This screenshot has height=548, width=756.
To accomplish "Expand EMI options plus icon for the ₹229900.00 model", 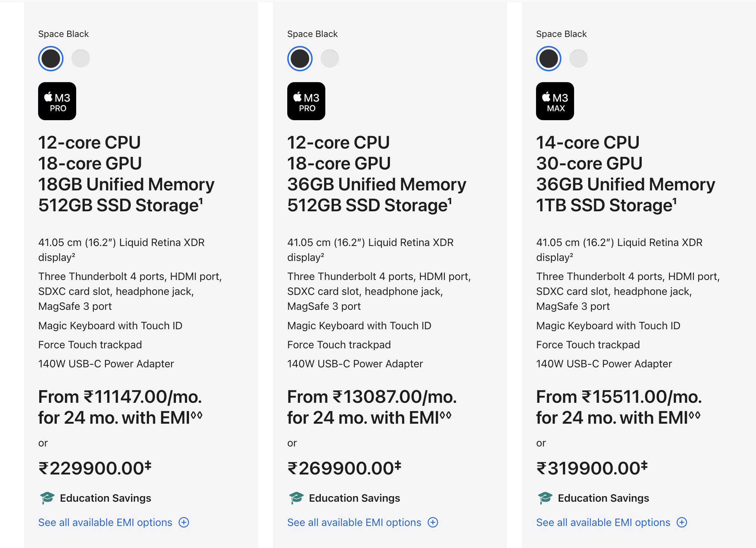I will [184, 522].
